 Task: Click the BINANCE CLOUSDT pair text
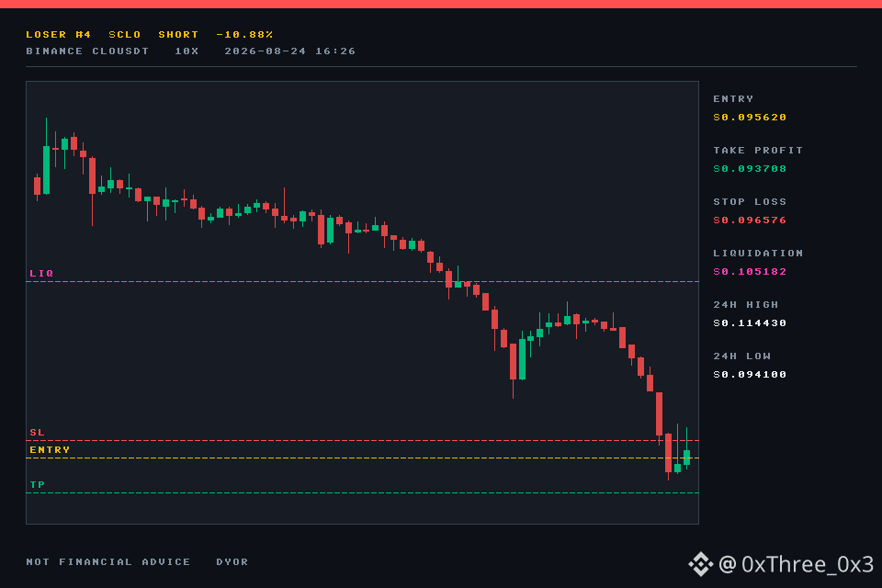click(88, 51)
